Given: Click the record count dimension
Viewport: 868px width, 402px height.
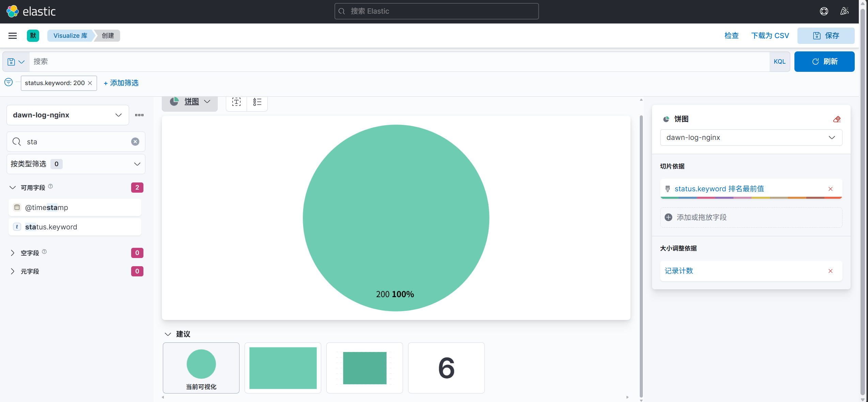Looking at the screenshot, I should tap(679, 271).
